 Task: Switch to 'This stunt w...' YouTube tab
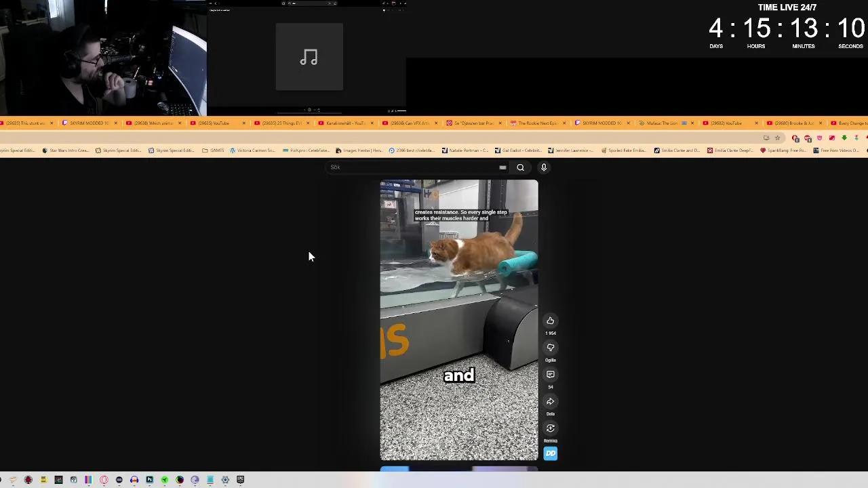click(24, 123)
